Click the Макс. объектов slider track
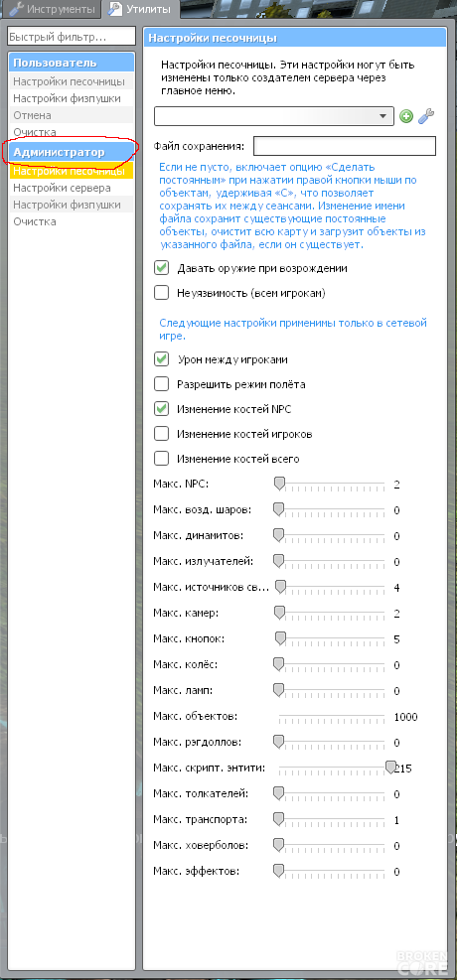Image resolution: width=457 pixels, height=980 pixels. pos(332,717)
